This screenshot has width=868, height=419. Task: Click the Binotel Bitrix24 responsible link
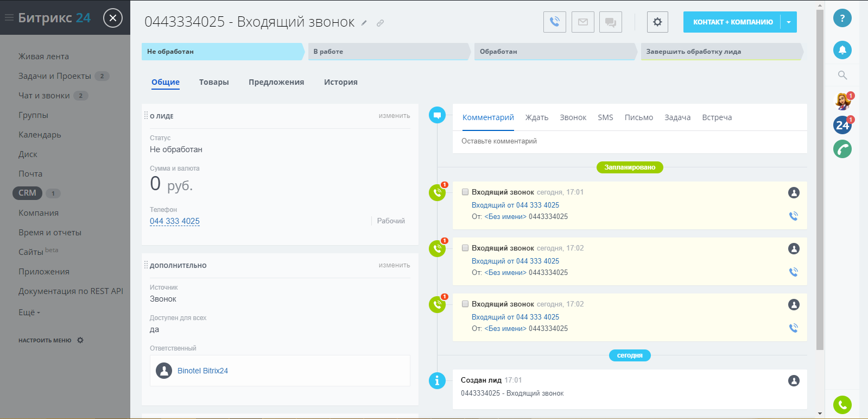point(202,371)
